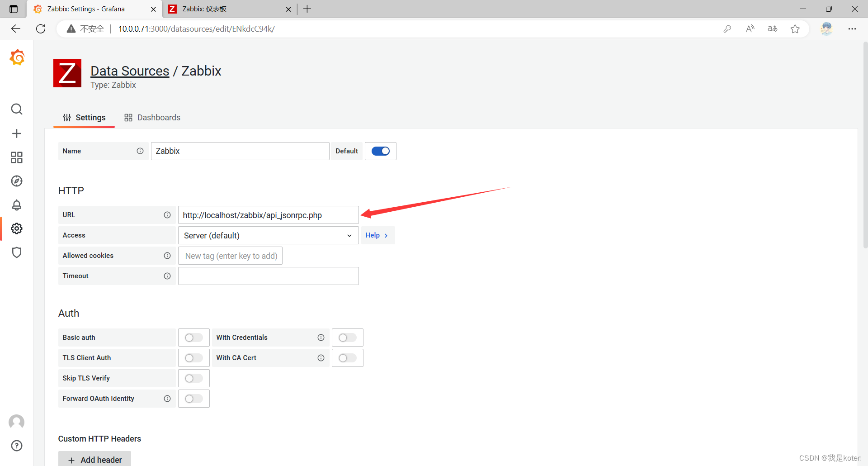Enable the TLS Client Auth switch
The width and height of the screenshot is (868, 466).
(x=194, y=358)
